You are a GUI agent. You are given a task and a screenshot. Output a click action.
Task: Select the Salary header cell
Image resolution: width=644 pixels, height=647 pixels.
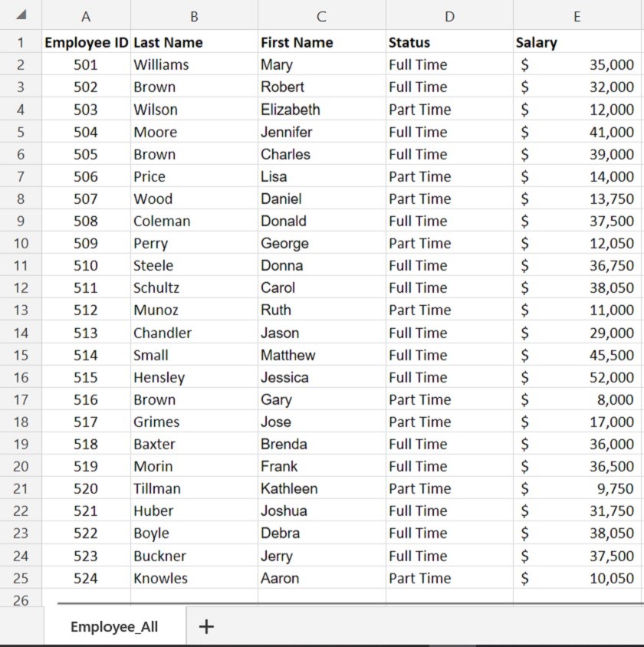(577, 42)
